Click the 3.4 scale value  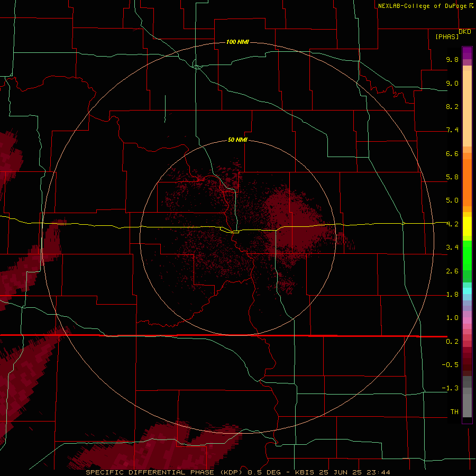pos(452,248)
